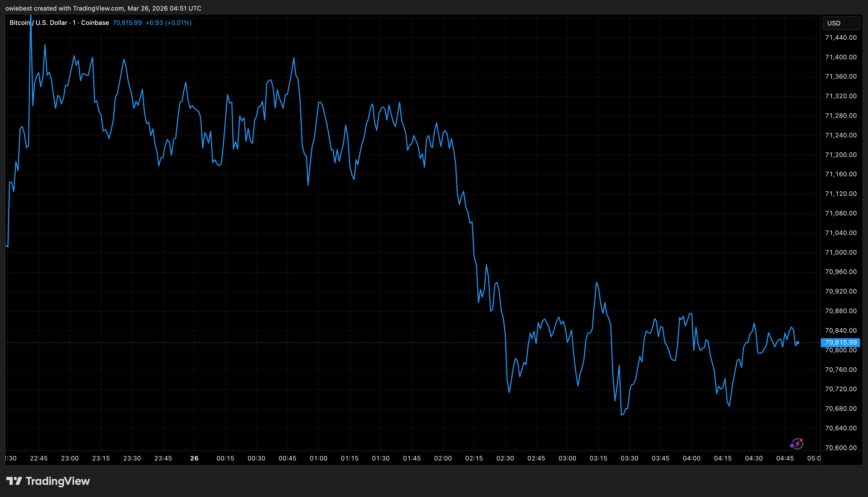Click the 71,000.00 price scale label

tap(841, 252)
